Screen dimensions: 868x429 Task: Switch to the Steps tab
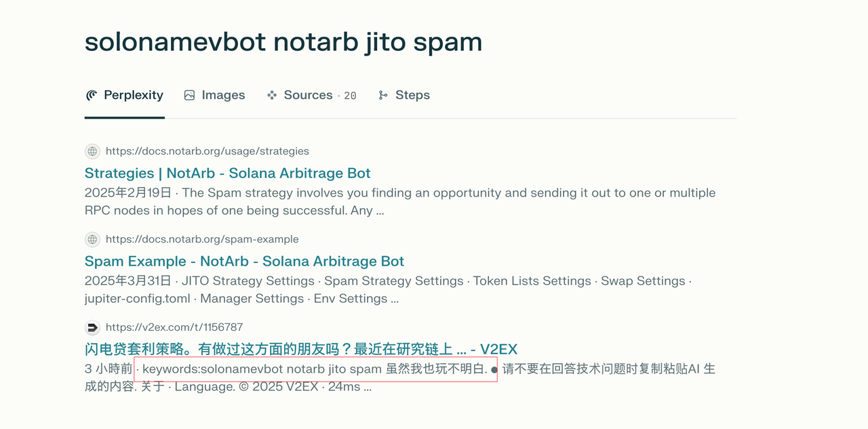[404, 96]
